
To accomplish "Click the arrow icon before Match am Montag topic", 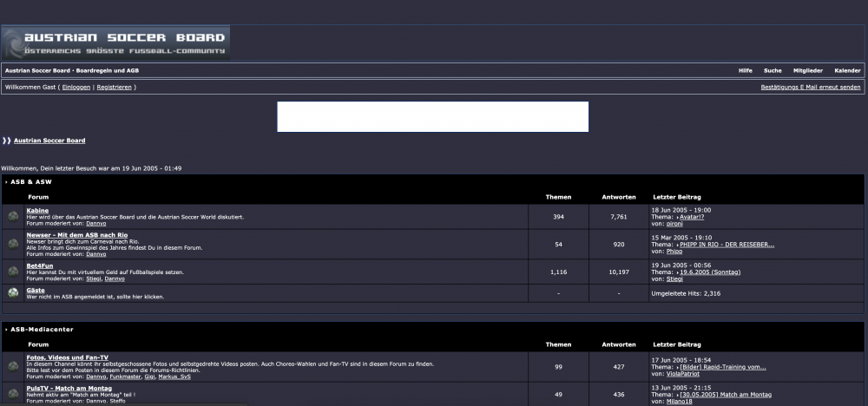I will 678,395.
